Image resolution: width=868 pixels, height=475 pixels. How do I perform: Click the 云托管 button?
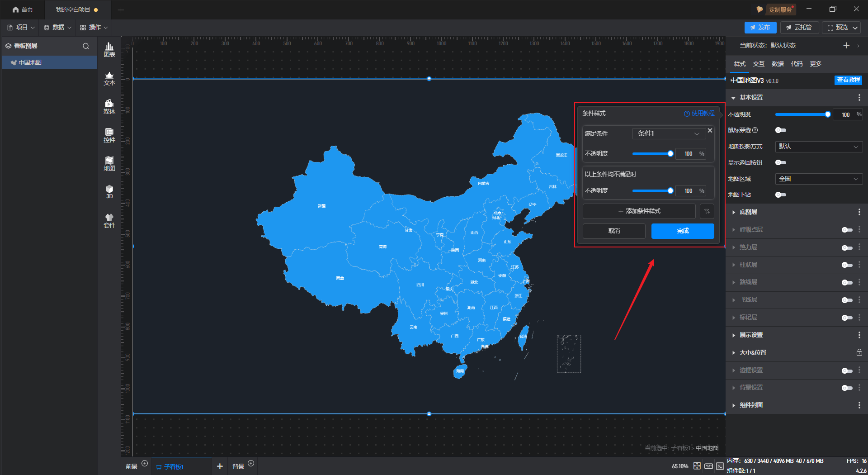[x=799, y=28]
